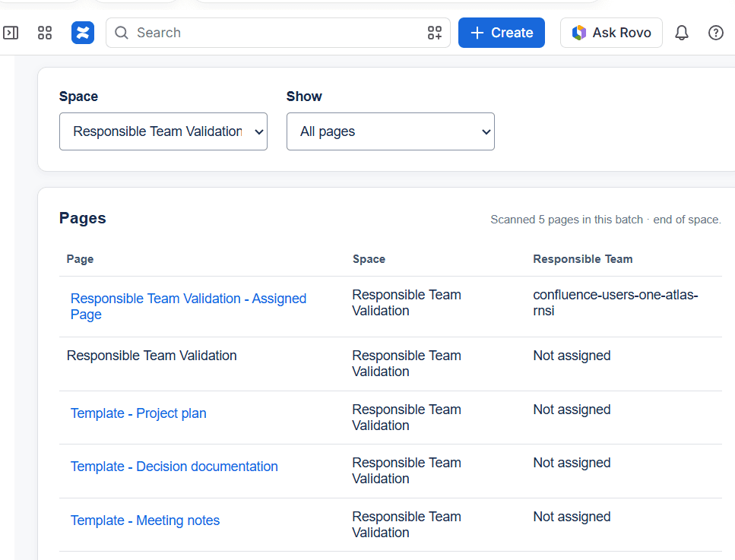Click Not assigned in Decision documentation row

(572, 463)
